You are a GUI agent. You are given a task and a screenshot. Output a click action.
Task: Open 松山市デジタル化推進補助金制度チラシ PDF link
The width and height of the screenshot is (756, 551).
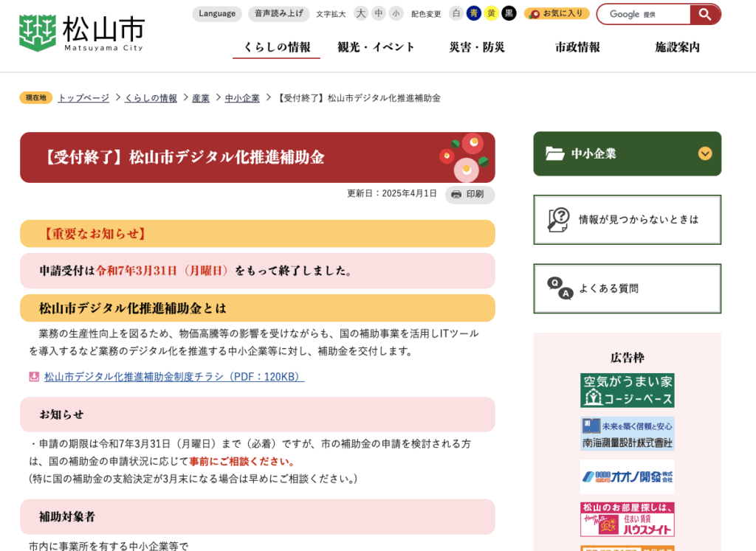coord(173,377)
